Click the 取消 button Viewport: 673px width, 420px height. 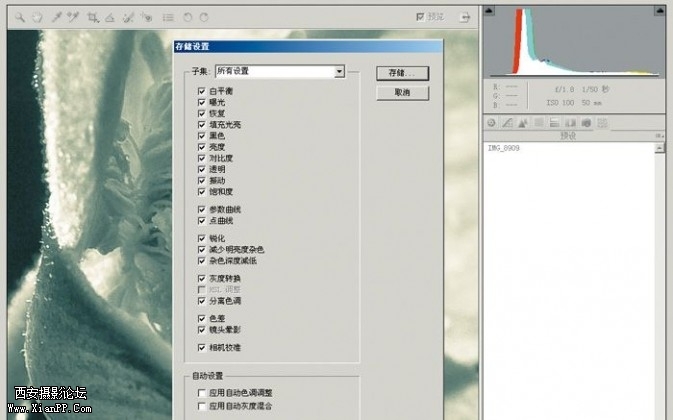[x=402, y=92]
